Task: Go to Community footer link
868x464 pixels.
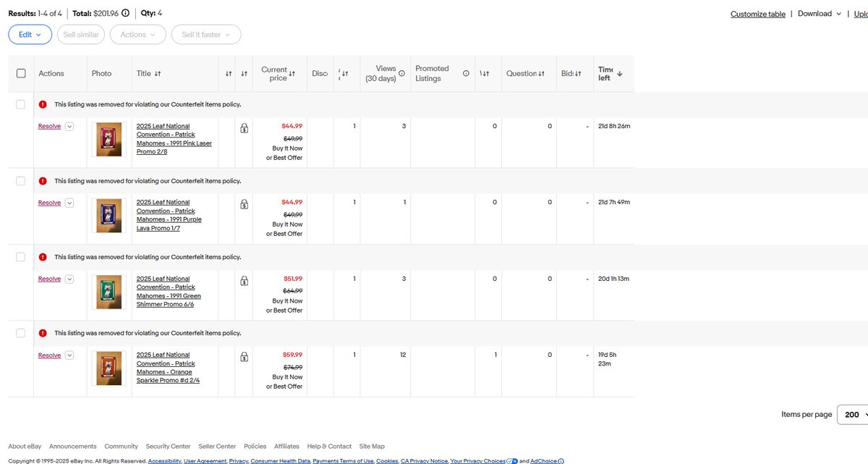Action: click(x=121, y=447)
